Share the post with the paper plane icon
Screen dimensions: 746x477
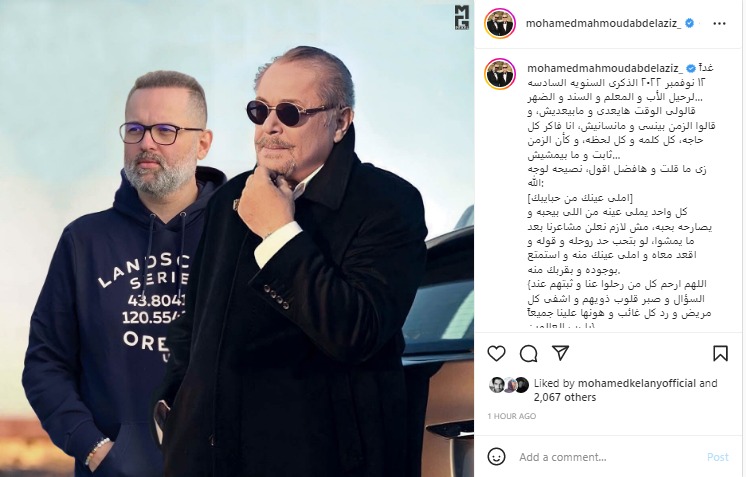point(560,353)
